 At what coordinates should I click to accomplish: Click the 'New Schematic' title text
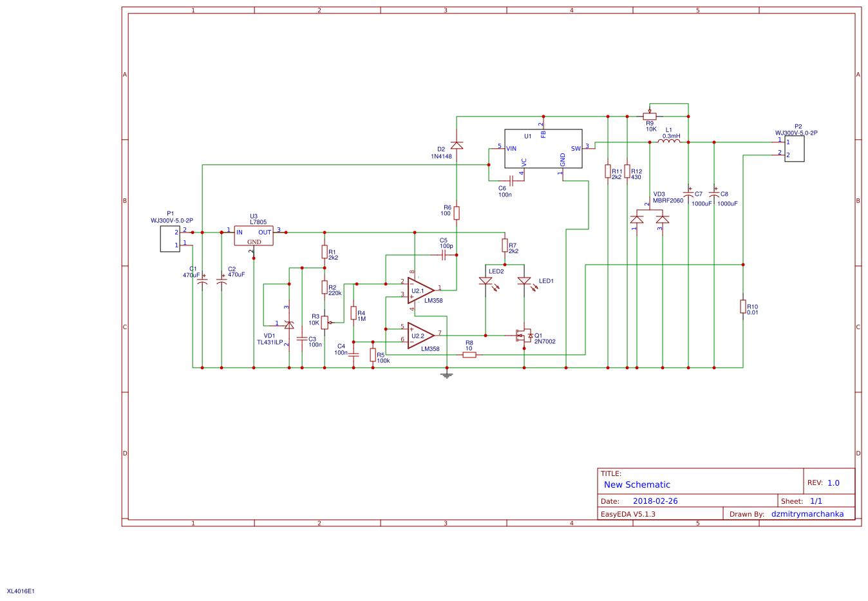pyautogui.click(x=637, y=485)
